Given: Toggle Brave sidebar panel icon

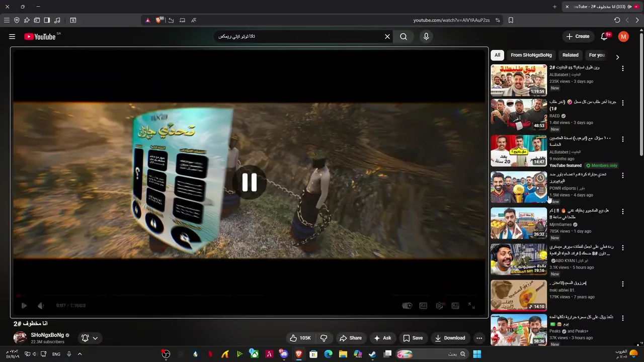Looking at the screenshot, I should pyautogui.click(x=47, y=20).
